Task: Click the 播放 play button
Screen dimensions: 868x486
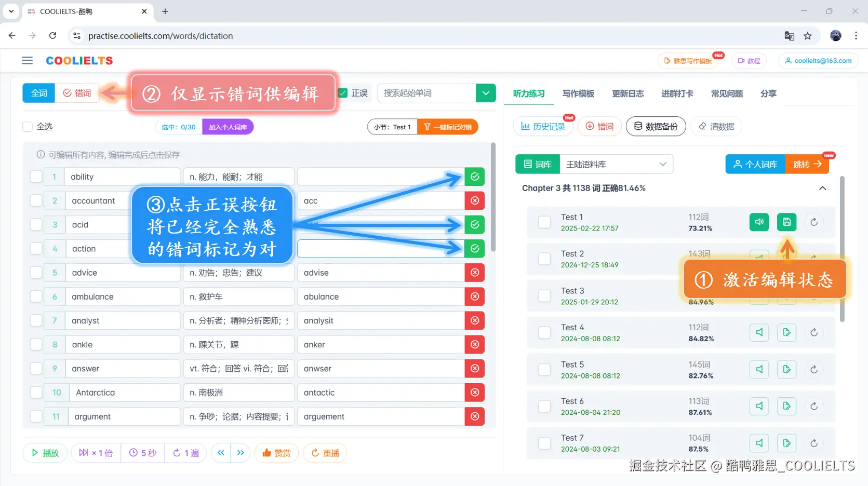Action: pyautogui.click(x=45, y=453)
